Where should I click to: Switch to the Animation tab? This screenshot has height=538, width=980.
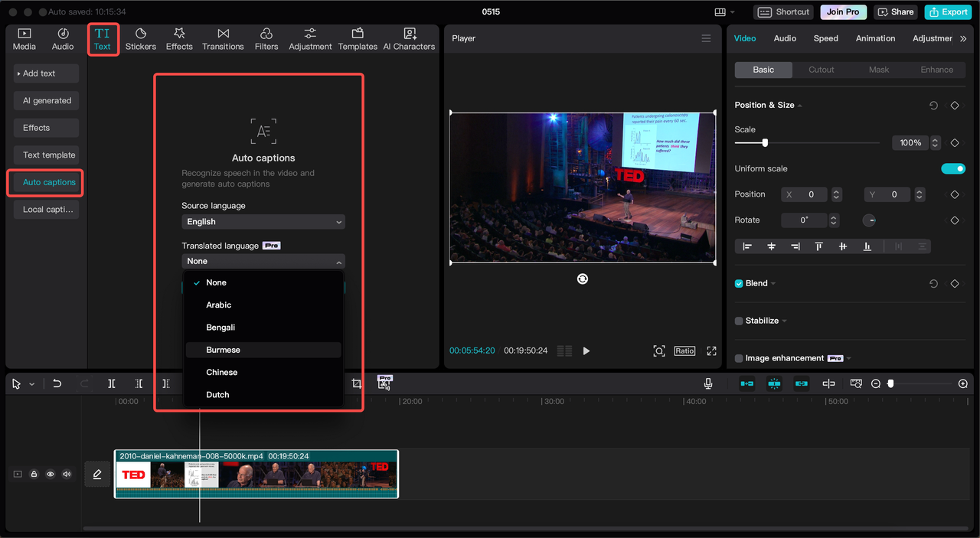click(x=875, y=38)
